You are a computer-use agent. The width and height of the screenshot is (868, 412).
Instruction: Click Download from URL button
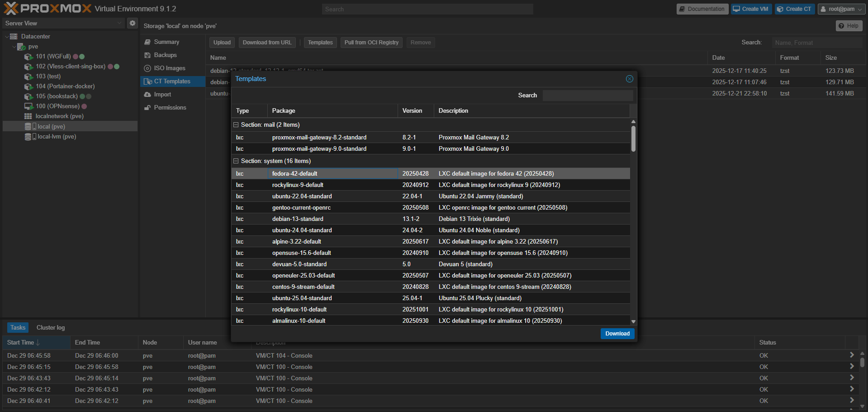click(x=267, y=43)
